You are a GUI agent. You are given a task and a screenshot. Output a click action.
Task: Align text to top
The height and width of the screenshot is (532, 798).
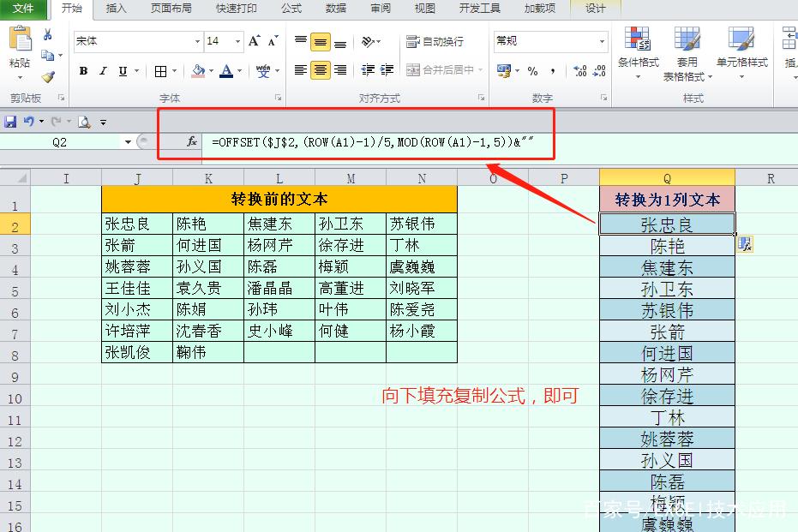coord(301,41)
